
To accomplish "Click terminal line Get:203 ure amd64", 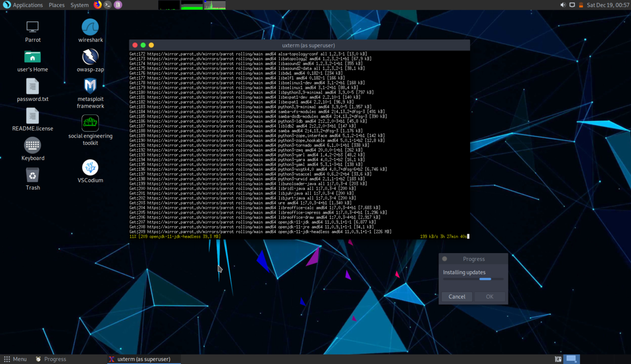I will 240,203.
